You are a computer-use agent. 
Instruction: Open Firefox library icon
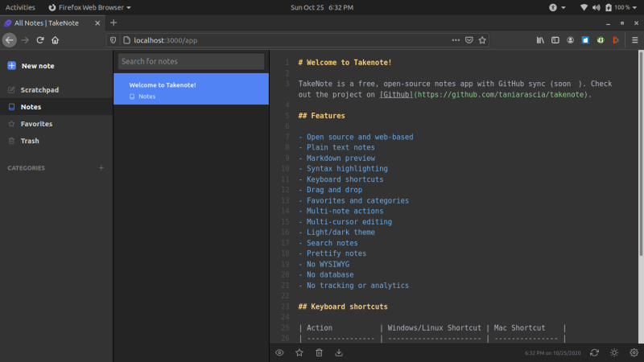[540, 40]
